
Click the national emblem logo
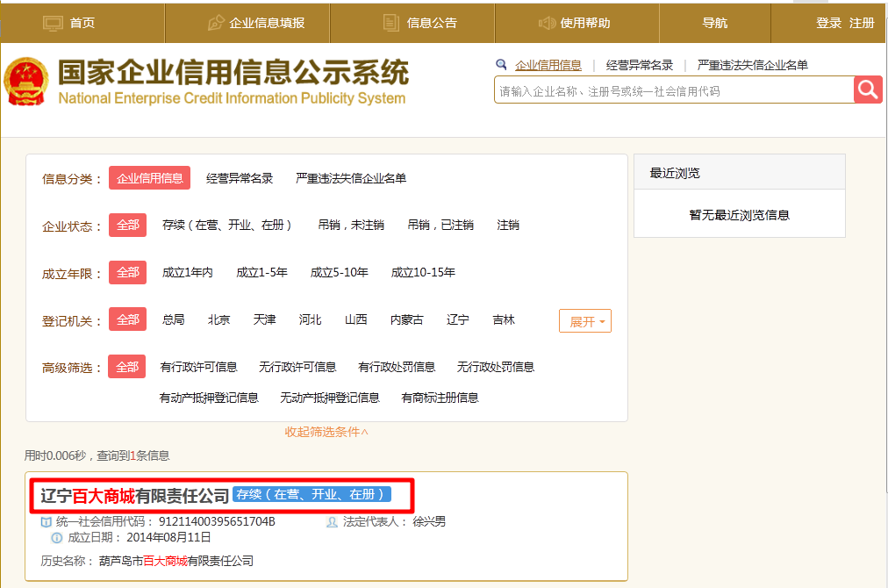25,81
